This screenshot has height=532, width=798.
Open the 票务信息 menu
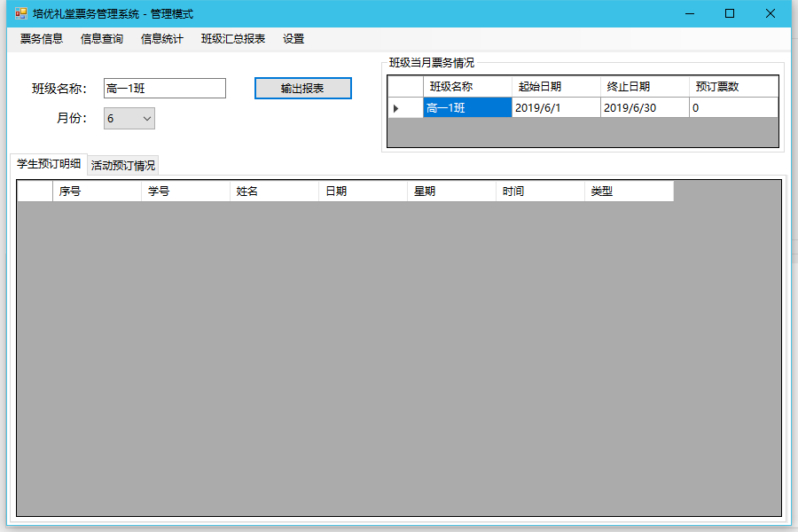pyautogui.click(x=42, y=39)
